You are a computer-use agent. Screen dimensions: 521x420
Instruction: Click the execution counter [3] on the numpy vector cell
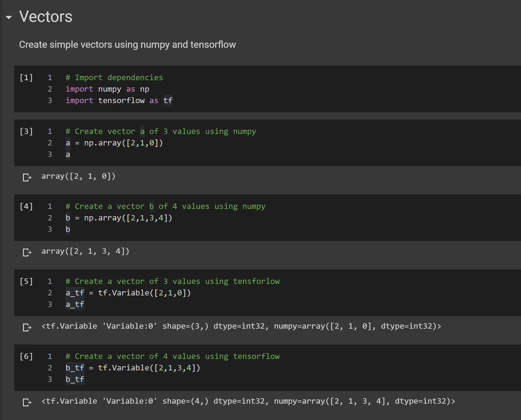pos(26,131)
